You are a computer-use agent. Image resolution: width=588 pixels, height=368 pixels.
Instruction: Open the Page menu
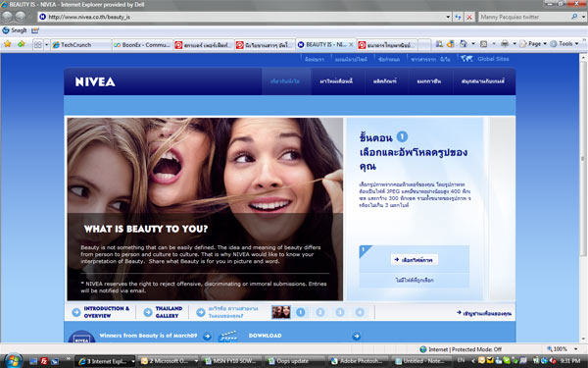coord(532,44)
